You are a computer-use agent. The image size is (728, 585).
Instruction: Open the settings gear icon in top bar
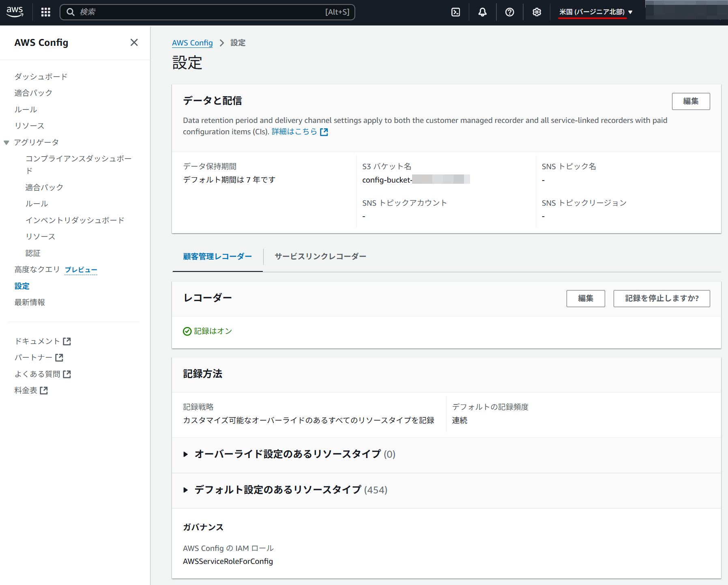tap(537, 12)
